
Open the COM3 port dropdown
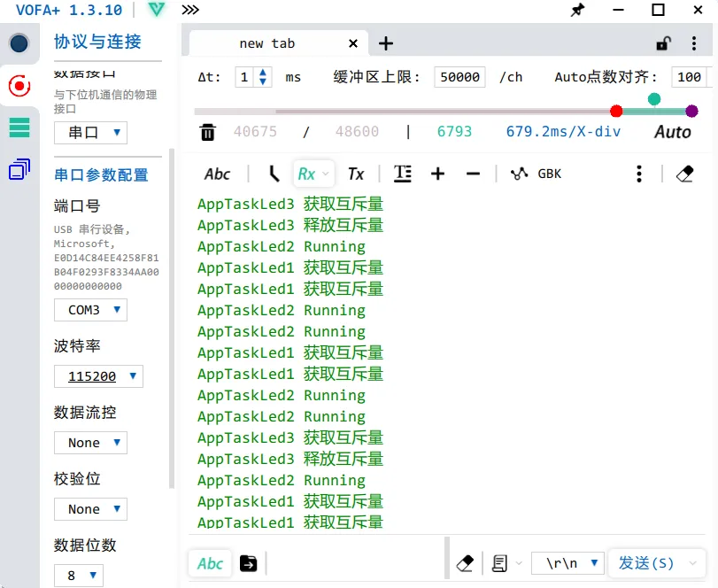coord(90,310)
